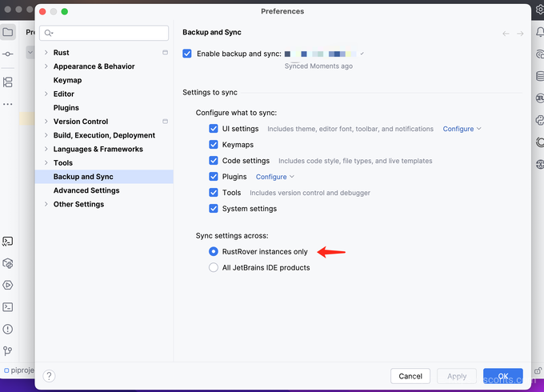Open the Commit tool window icon
The width and height of the screenshot is (544, 392).
[8, 54]
